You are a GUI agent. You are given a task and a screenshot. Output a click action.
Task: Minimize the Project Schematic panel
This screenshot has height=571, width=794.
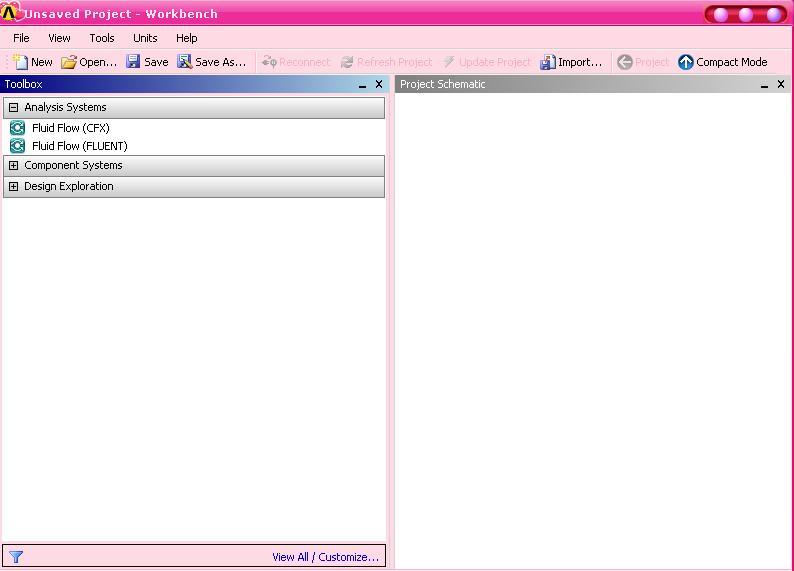coord(764,85)
